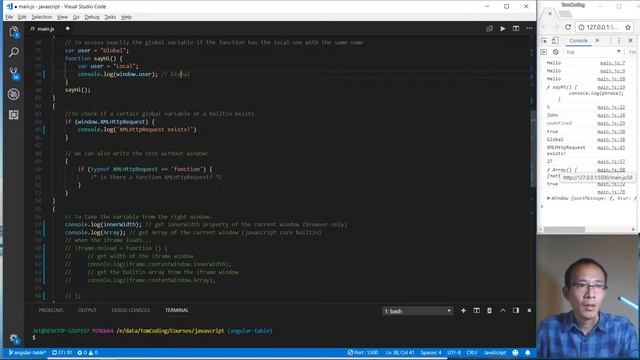The image size is (640, 360).
Task: Open the main.js:58 source link in console
Action: pos(611,169)
